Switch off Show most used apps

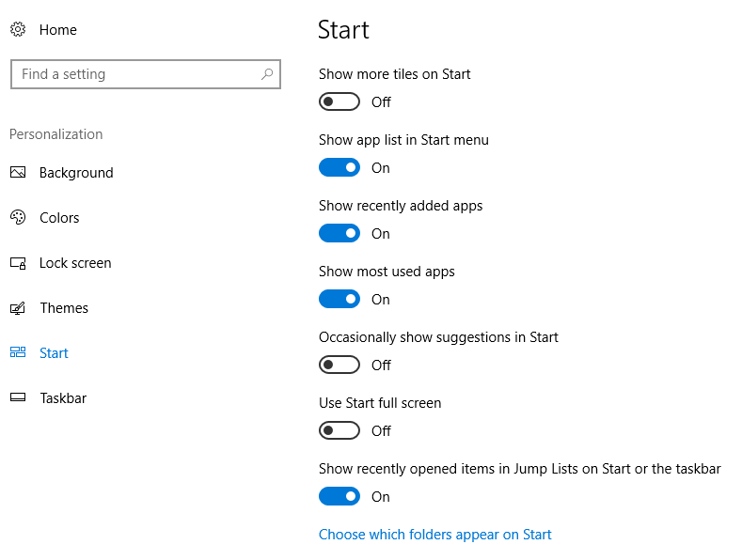tap(339, 299)
